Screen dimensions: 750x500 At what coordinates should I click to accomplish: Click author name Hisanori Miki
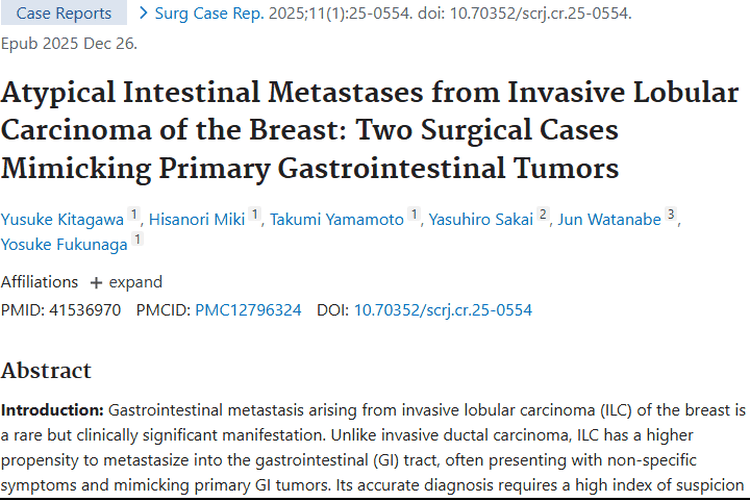(x=196, y=219)
